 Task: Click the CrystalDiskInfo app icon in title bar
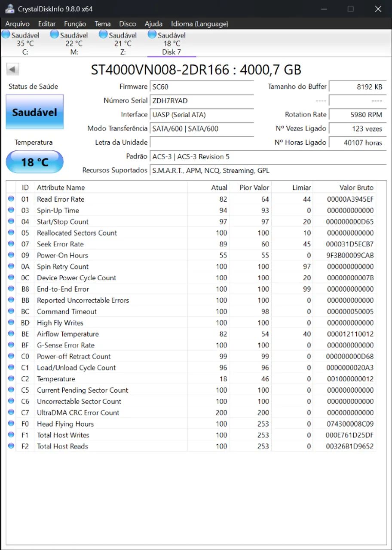pyautogui.click(x=9, y=9)
